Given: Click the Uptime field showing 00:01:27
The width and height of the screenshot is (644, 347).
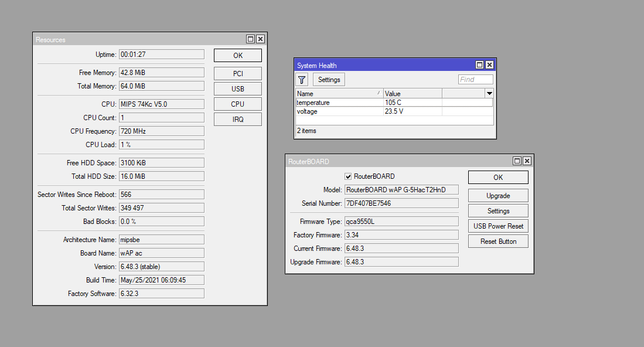Looking at the screenshot, I should pyautogui.click(x=161, y=54).
